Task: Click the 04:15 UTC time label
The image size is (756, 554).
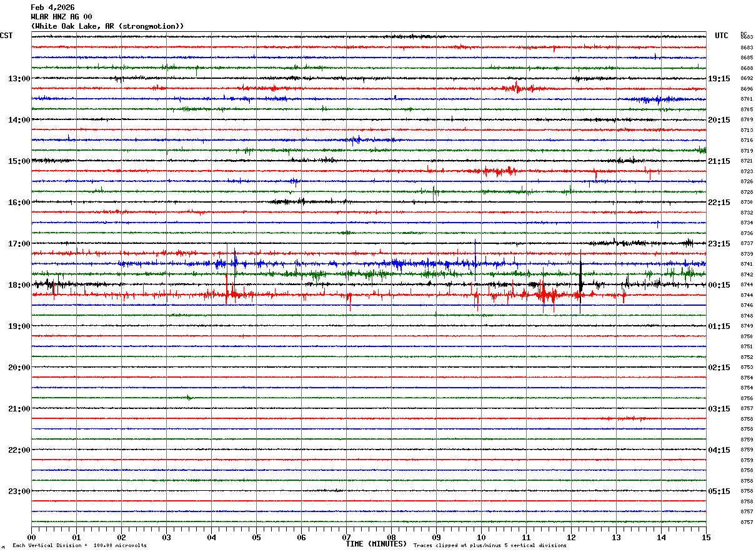Action: (719, 450)
